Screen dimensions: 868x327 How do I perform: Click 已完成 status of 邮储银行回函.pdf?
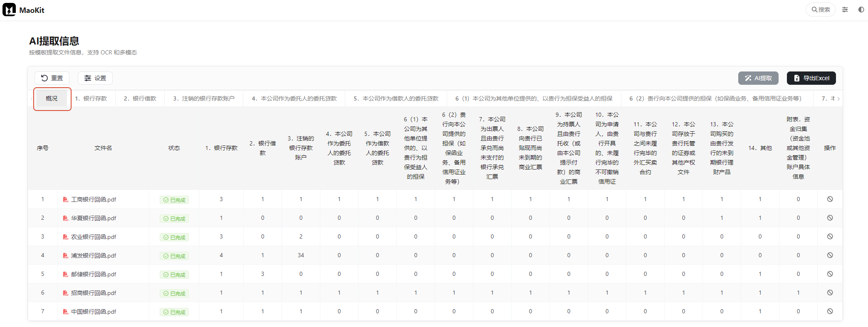[174, 275]
